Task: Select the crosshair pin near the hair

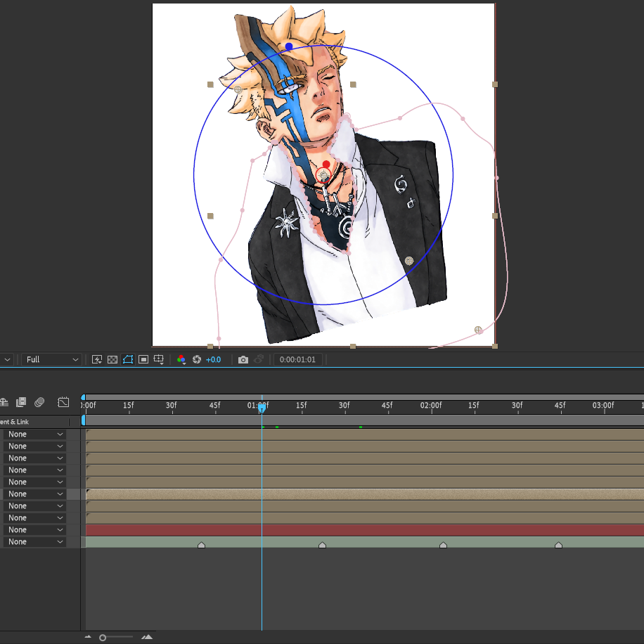Action: click(x=238, y=89)
